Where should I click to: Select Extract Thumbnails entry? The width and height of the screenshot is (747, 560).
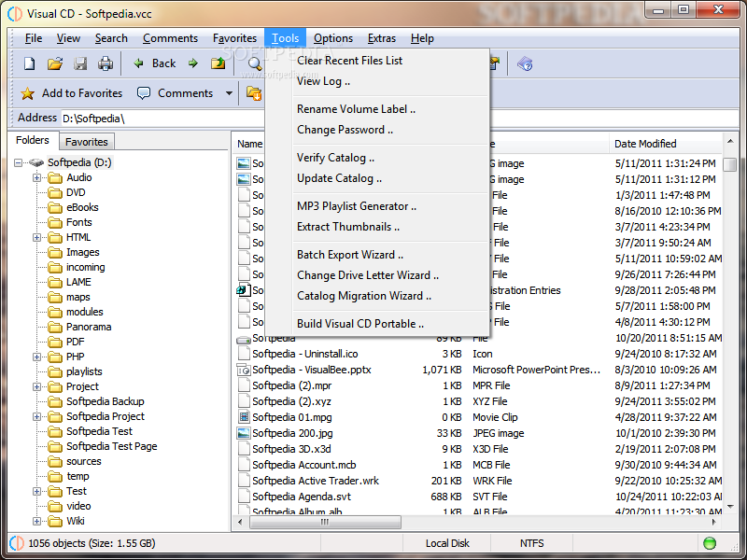tap(348, 227)
